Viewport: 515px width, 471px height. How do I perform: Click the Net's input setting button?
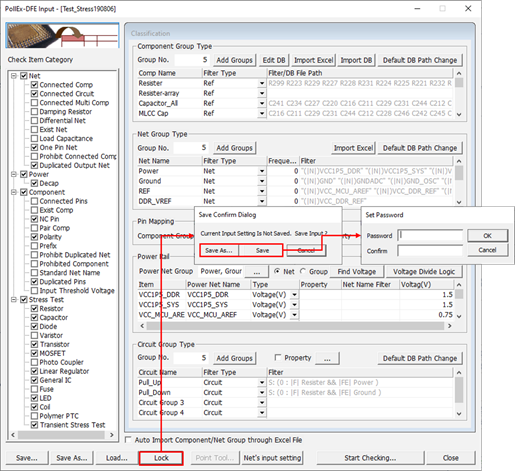pos(272,458)
